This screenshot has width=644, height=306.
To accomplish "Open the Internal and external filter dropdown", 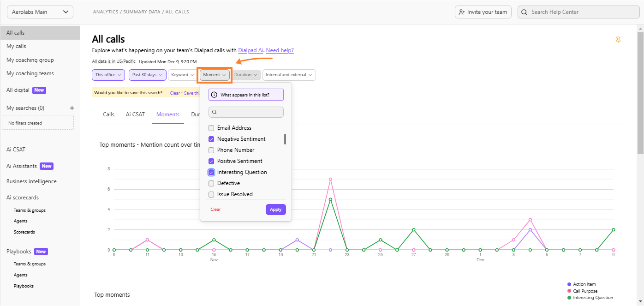I will tap(289, 75).
